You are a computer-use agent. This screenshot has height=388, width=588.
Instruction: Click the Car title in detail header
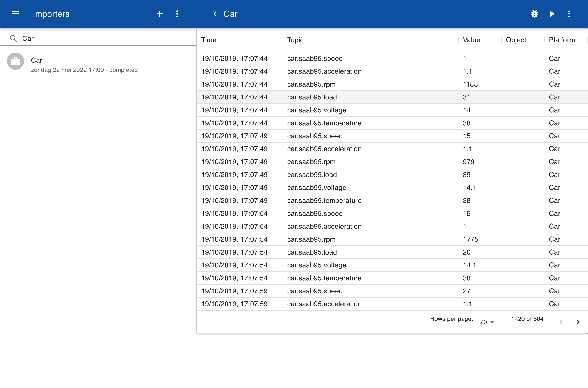[230, 14]
